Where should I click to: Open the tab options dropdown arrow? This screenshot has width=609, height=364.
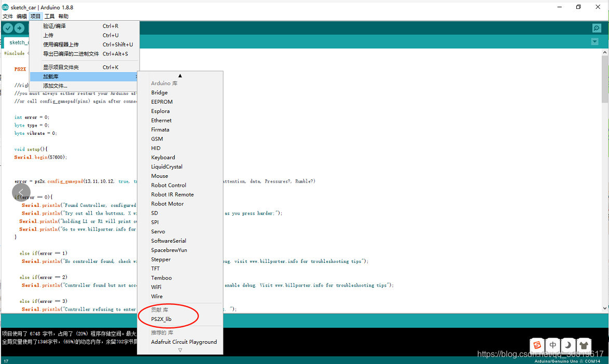594,41
